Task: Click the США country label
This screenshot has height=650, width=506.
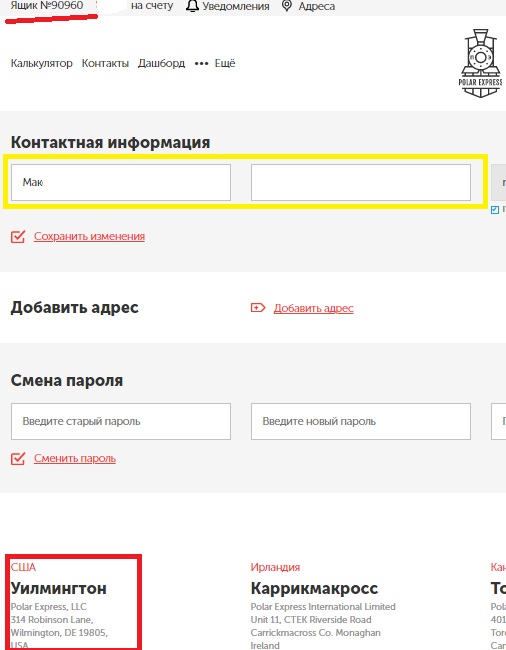Action: coord(23,567)
